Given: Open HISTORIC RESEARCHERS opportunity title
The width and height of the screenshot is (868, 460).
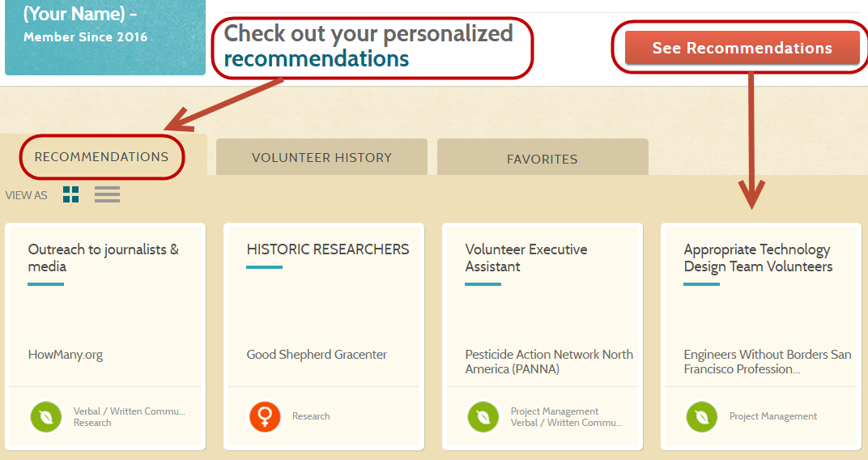Looking at the screenshot, I should click(x=328, y=249).
